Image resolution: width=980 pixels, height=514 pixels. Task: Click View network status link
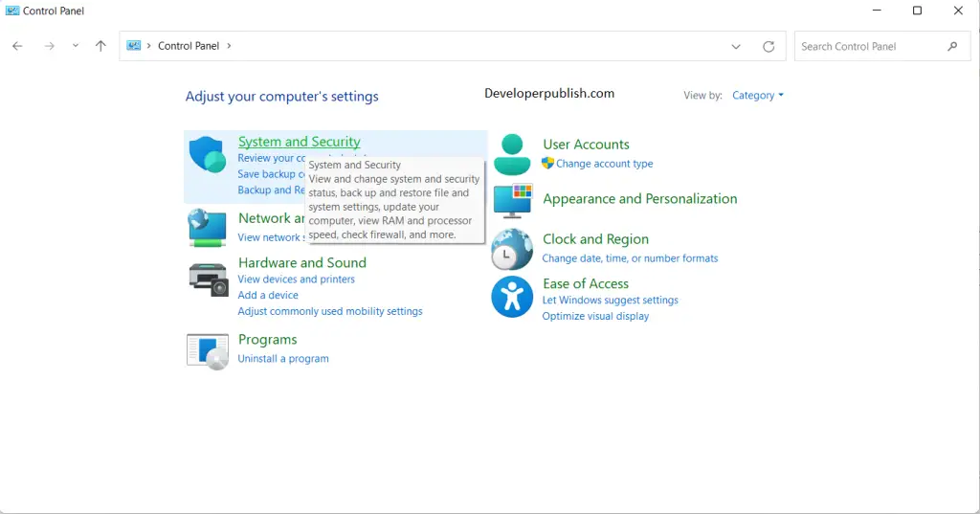pyautogui.click(x=271, y=237)
